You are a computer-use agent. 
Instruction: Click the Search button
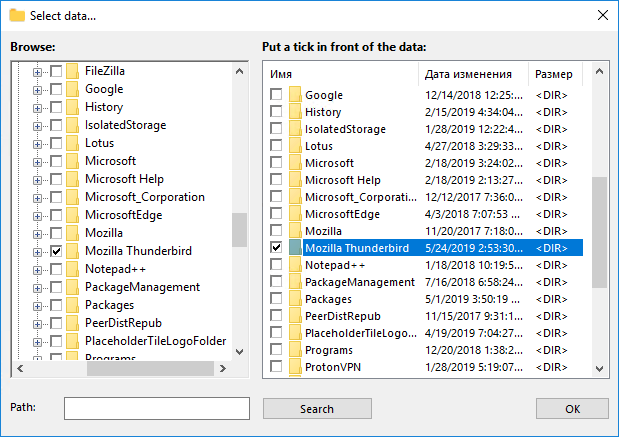click(x=317, y=409)
